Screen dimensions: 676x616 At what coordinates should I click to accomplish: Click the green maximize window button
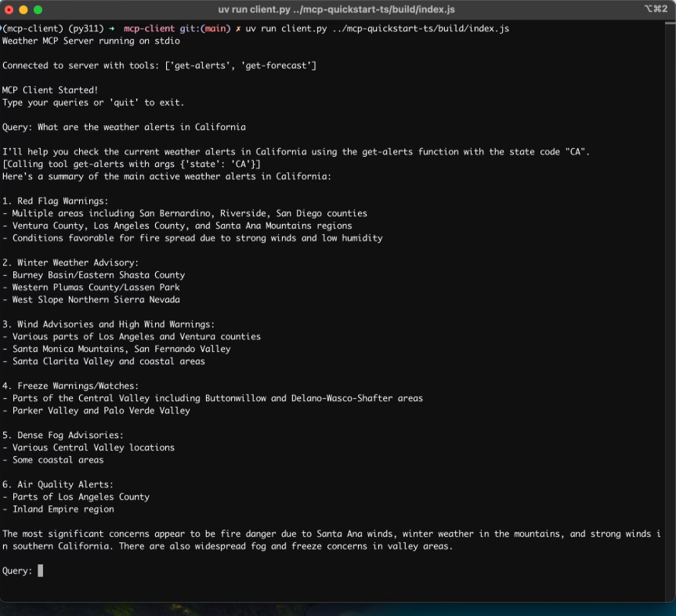pos(38,9)
